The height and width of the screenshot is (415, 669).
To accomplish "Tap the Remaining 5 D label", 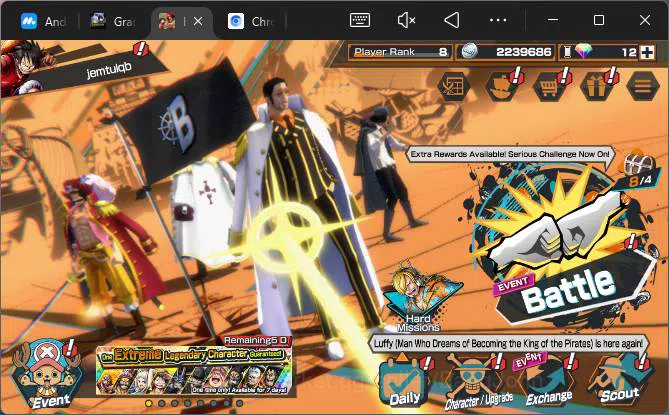I will (x=257, y=340).
